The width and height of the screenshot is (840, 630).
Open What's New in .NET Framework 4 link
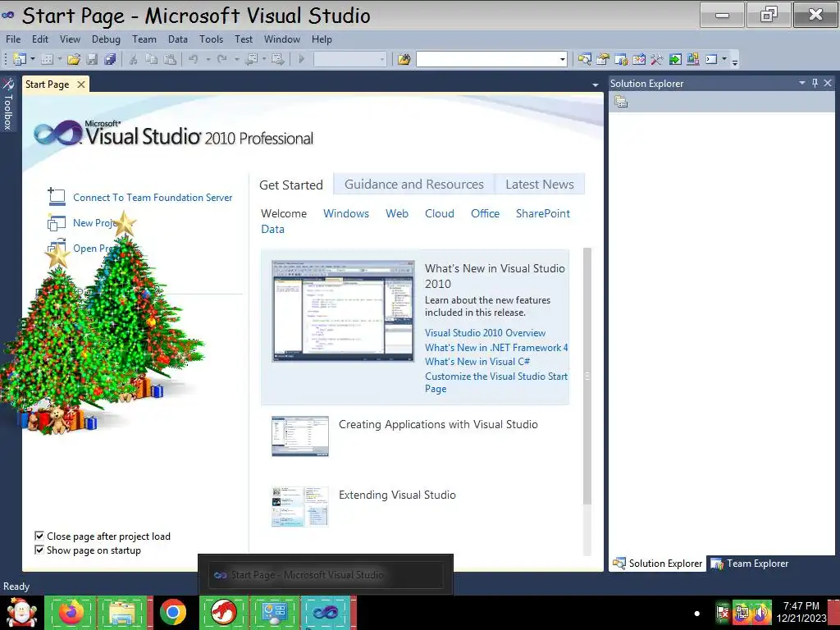[496, 347]
